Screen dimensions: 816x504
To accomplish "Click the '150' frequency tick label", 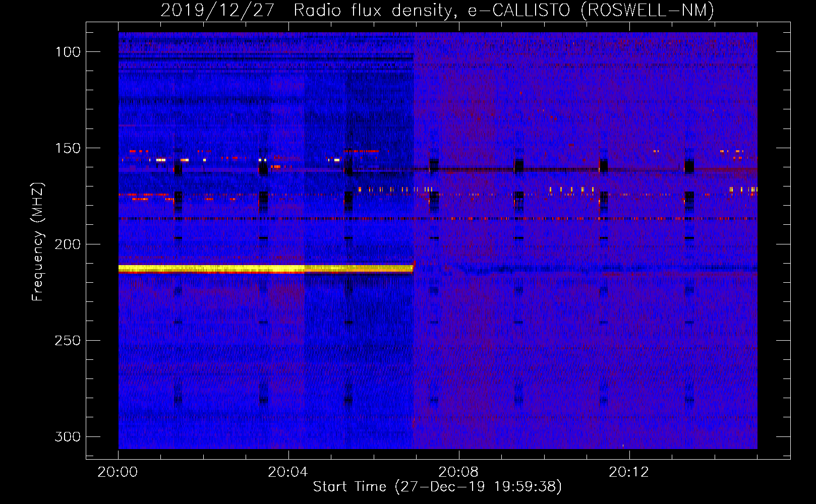I will [x=68, y=148].
